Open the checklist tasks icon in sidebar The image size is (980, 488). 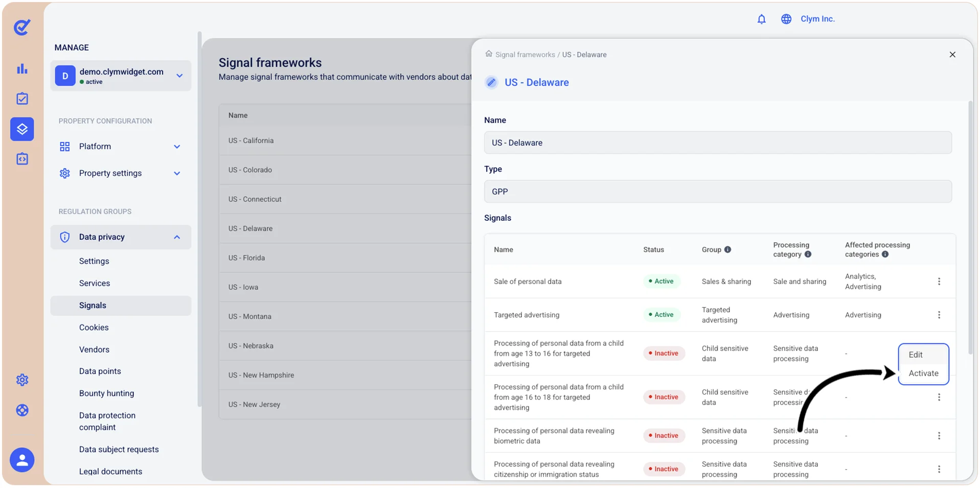[x=22, y=99]
